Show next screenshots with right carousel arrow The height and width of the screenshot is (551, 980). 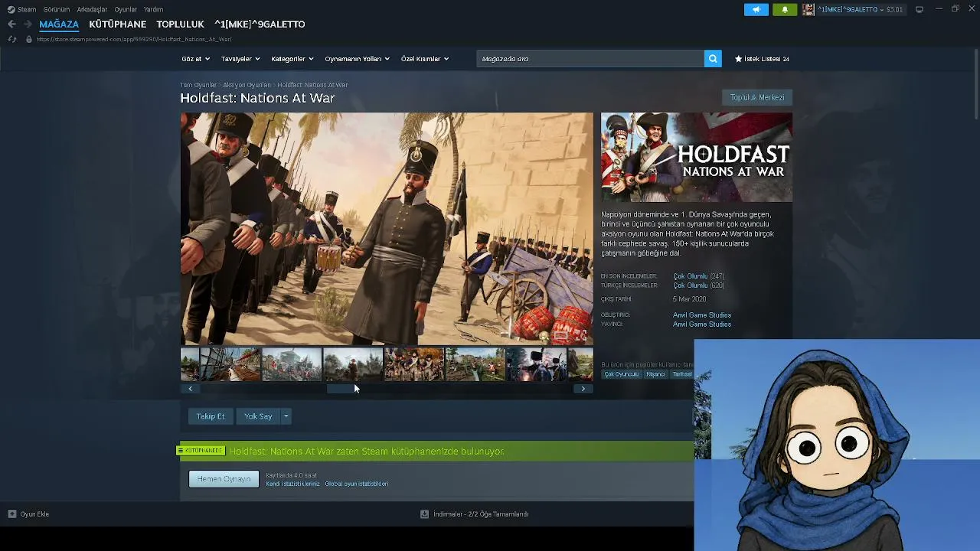click(583, 389)
